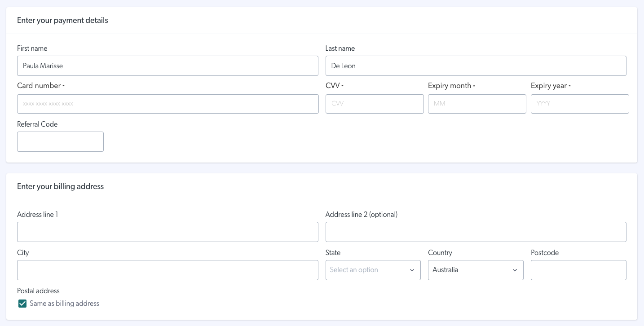Click the CVV input field
This screenshot has width=644, height=326.
click(375, 104)
